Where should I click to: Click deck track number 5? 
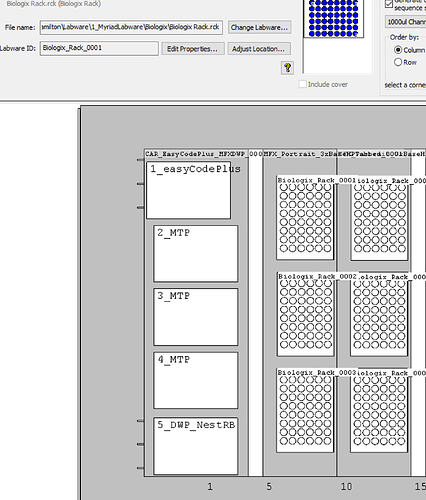tap(269, 486)
